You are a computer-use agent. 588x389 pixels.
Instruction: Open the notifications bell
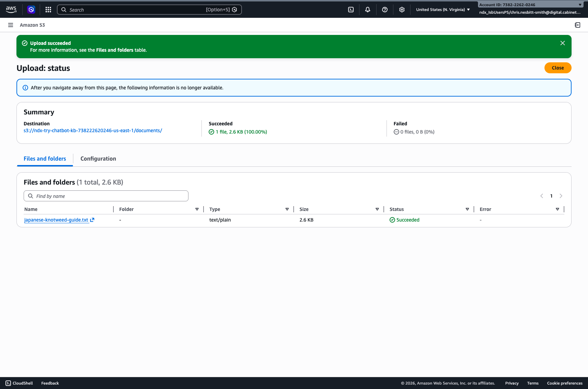(368, 10)
